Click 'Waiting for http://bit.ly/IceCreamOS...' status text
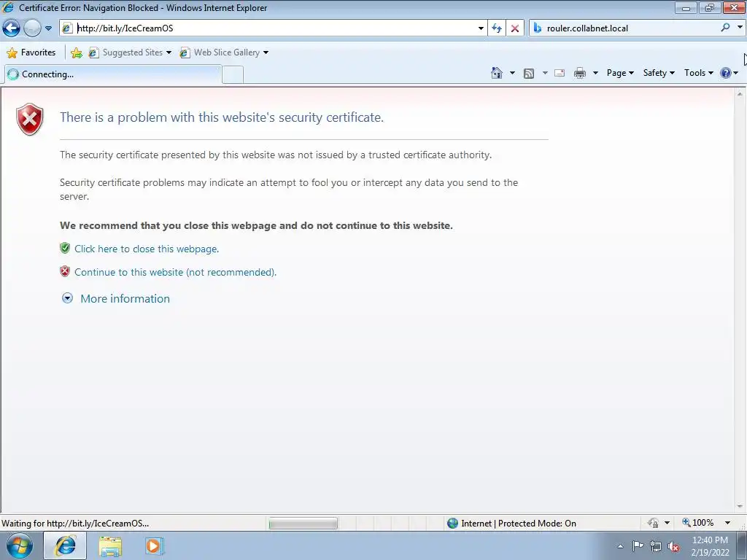The image size is (747, 560). click(75, 524)
